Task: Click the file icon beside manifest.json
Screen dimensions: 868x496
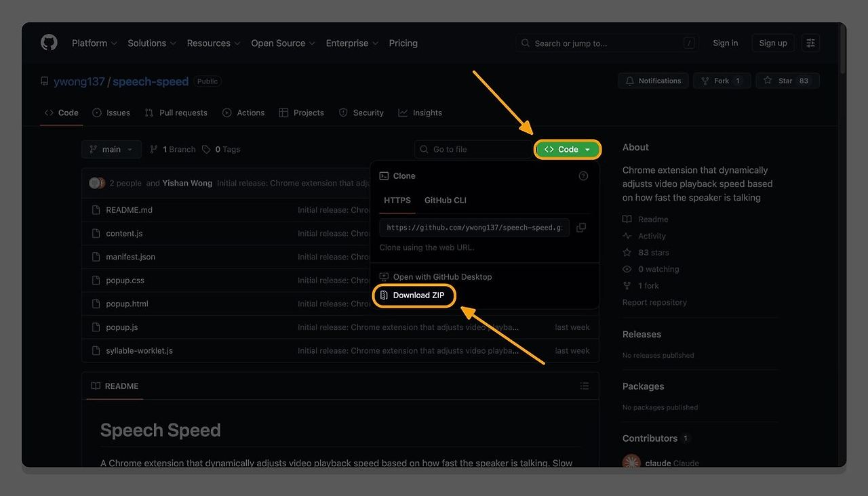Action: 96,257
